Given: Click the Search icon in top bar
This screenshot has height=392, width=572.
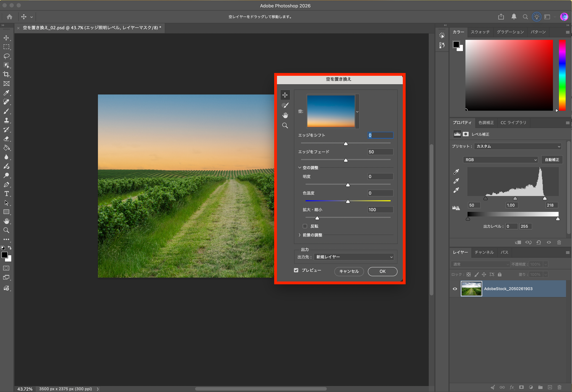Looking at the screenshot, I should click(x=525, y=17).
